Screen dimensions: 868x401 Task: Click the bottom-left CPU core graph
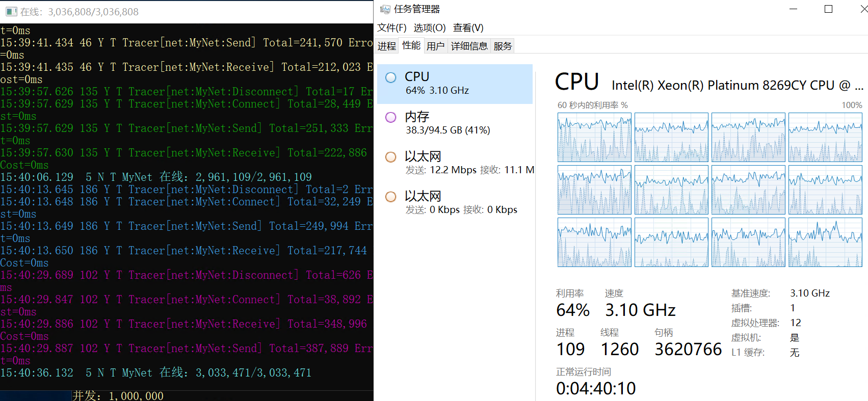(594, 243)
